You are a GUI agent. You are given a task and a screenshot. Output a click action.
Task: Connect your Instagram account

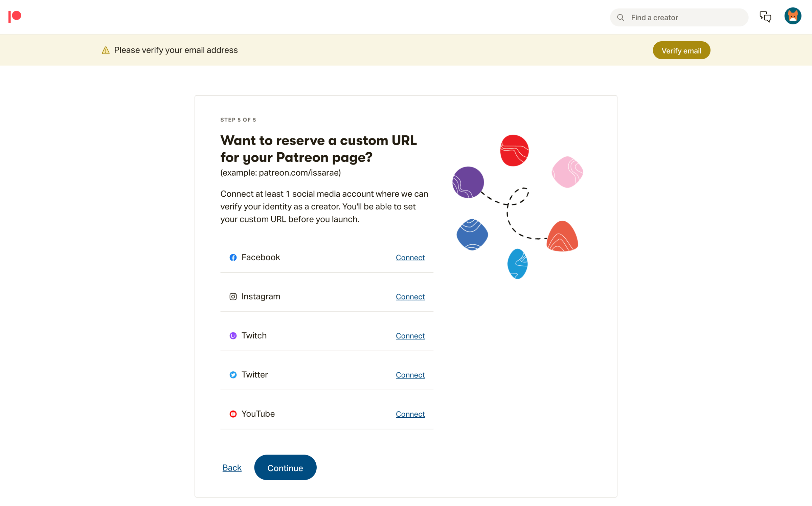click(410, 297)
